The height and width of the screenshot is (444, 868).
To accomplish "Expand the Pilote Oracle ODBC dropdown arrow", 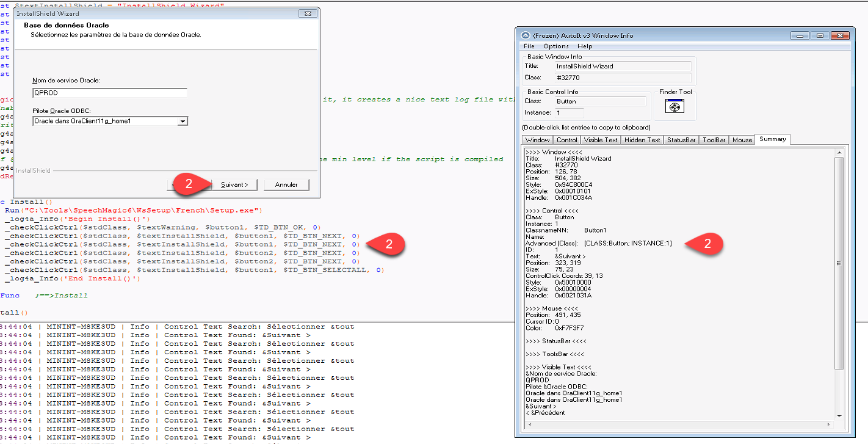I will [183, 122].
